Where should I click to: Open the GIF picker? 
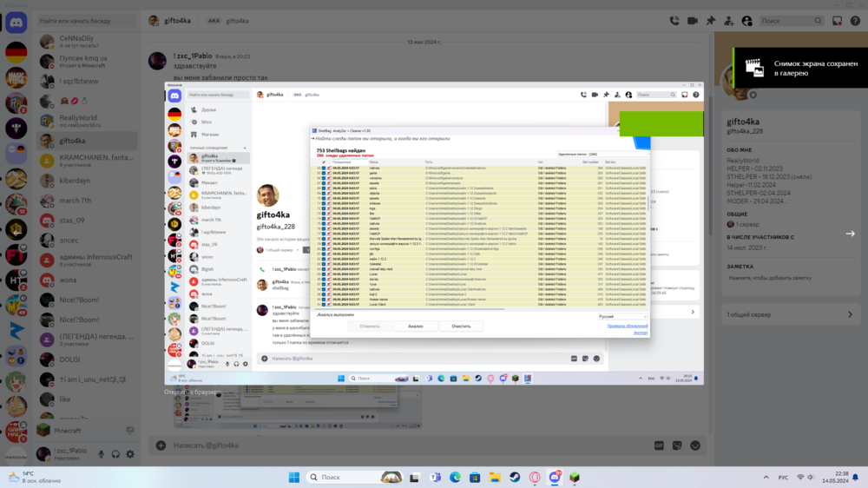point(659,445)
